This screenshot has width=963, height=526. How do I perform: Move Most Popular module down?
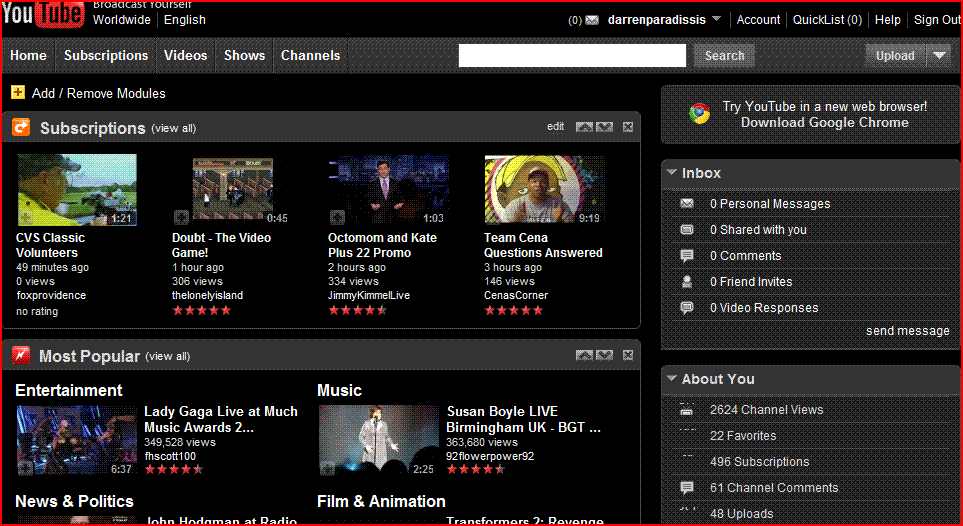click(x=604, y=355)
